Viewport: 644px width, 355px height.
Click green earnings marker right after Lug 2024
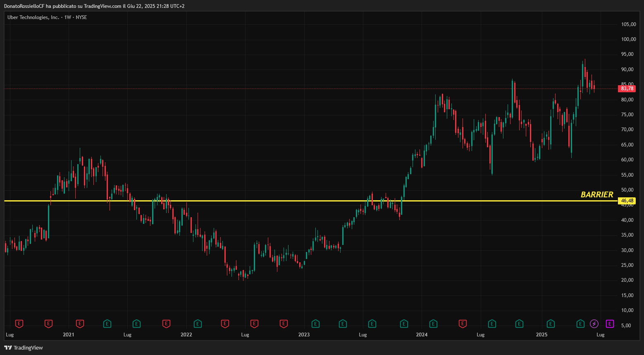[x=492, y=324]
